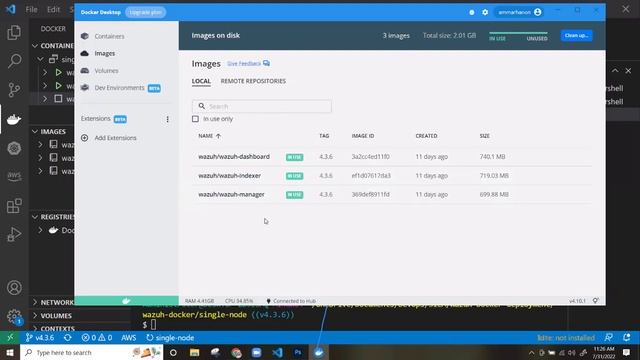Expand the Docker Hub registry node
640x360 pixels.
coord(40,230)
